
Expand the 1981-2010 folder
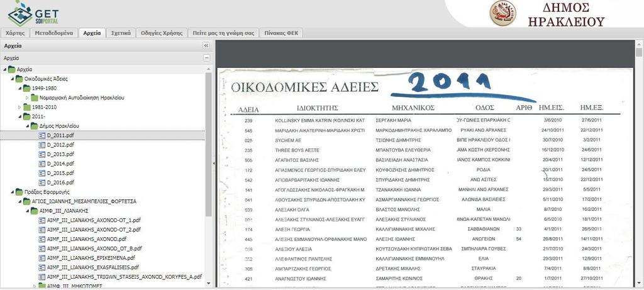(x=19, y=107)
